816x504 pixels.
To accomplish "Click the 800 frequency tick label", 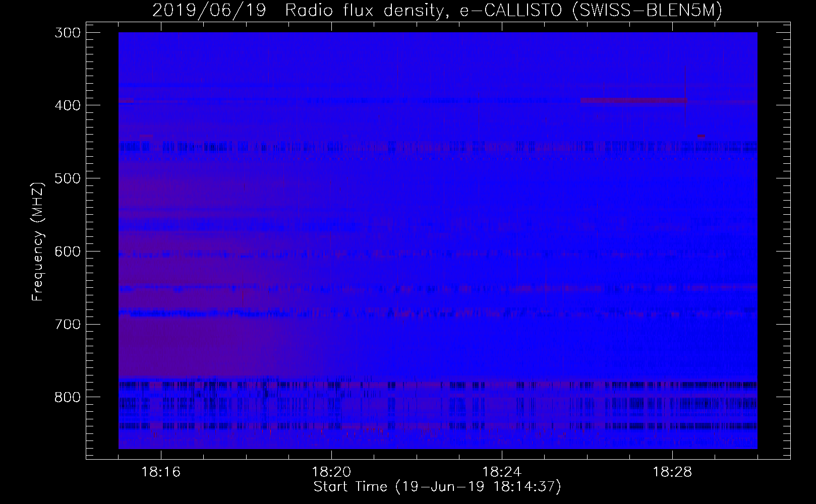I will coord(67,397).
